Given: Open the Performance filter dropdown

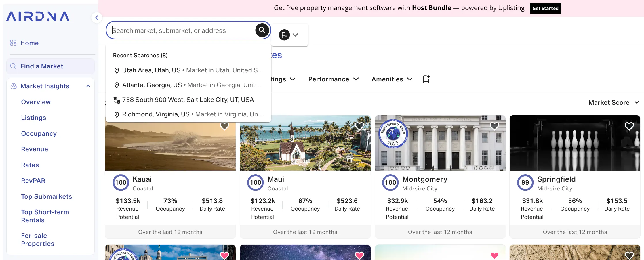Looking at the screenshot, I should click(x=334, y=79).
